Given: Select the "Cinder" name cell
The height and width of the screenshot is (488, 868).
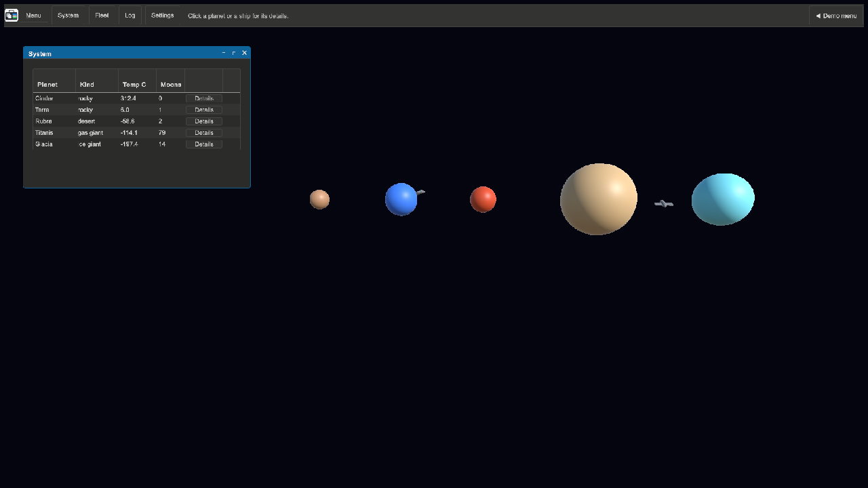Looking at the screenshot, I should [x=54, y=98].
